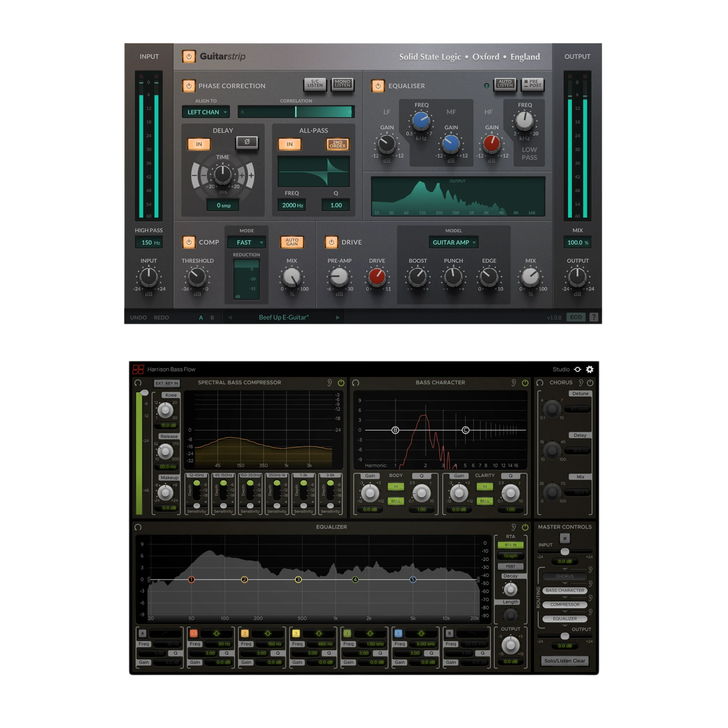Click the Solo/Listen Clear button
Screen dimensions: 728x728
(565, 661)
